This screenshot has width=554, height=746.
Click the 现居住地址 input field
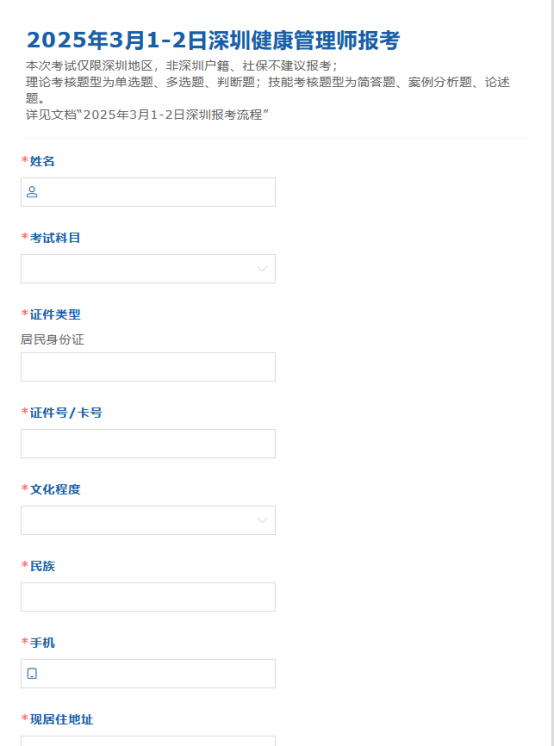[x=148, y=741]
